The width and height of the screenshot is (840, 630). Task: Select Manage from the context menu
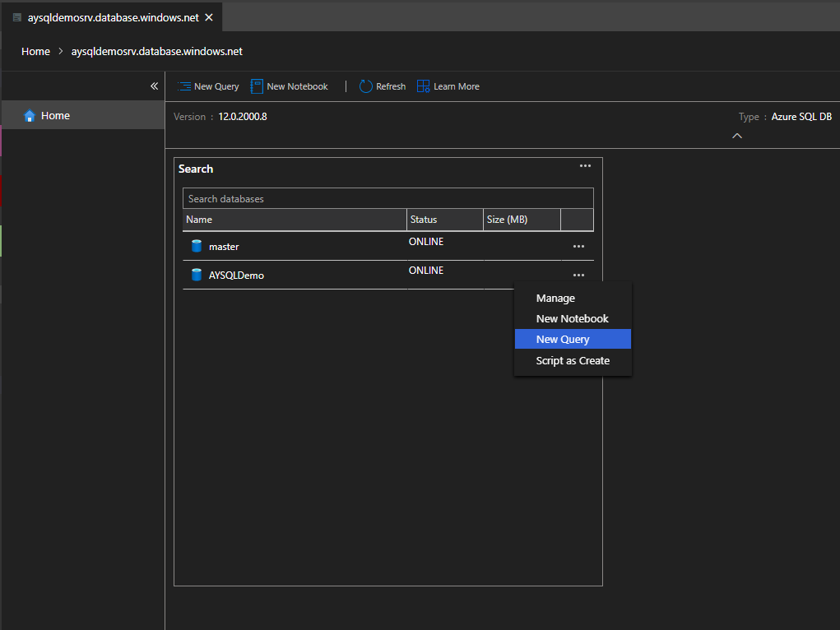coord(555,299)
